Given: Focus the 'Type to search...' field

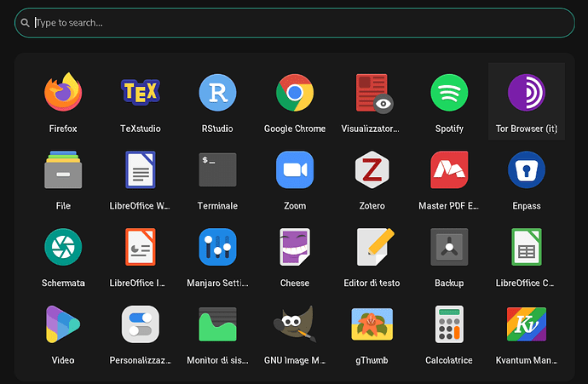Looking at the screenshot, I should (294, 23).
